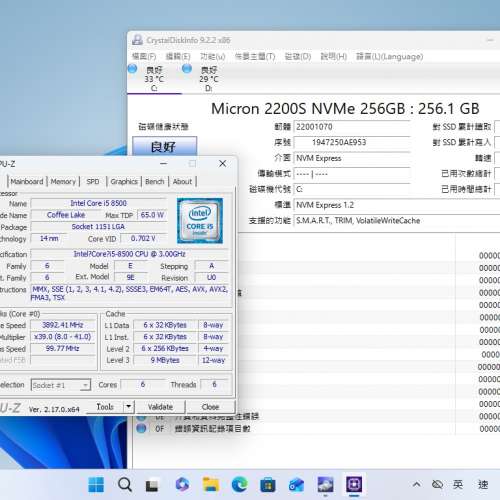Click the drive letter field showing C:
The image size is (500, 500).
(352, 189)
